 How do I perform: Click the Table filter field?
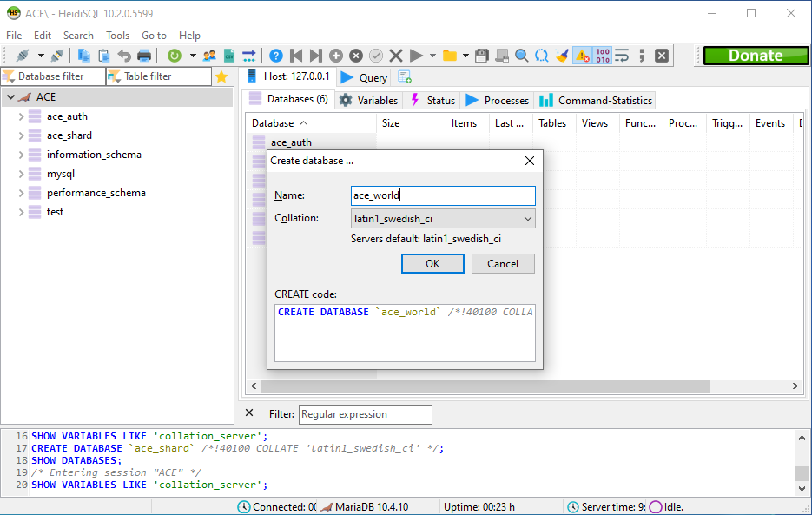pyautogui.click(x=159, y=76)
